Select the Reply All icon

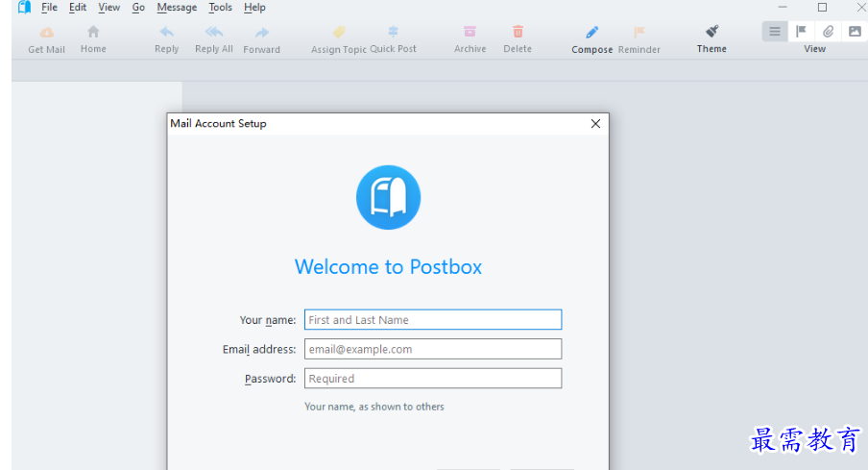click(x=213, y=33)
